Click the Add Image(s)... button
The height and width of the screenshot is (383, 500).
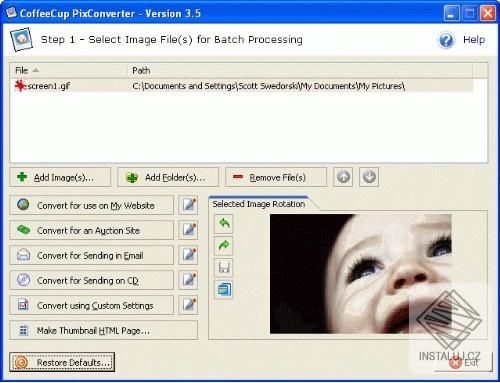pyautogui.click(x=60, y=177)
